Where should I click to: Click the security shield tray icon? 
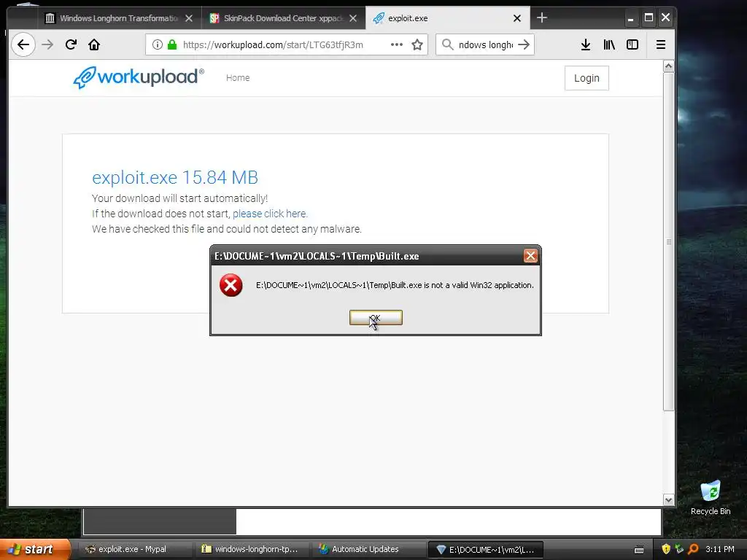(665, 549)
